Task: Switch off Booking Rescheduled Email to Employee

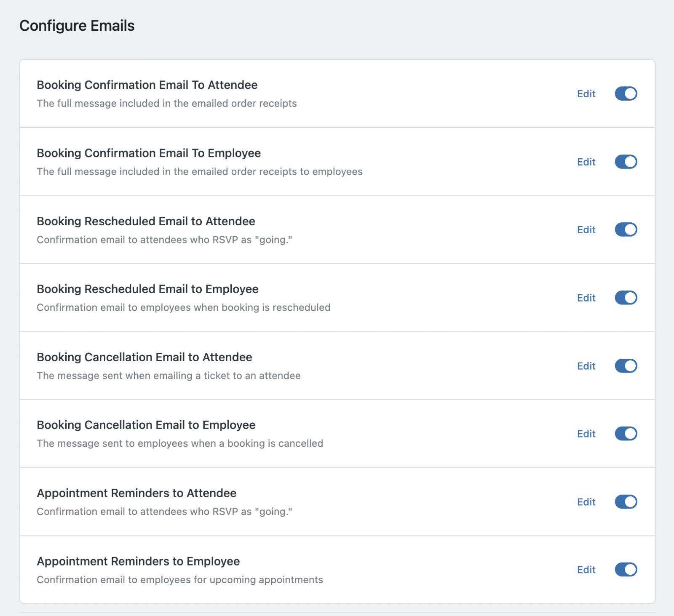Action: tap(626, 298)
